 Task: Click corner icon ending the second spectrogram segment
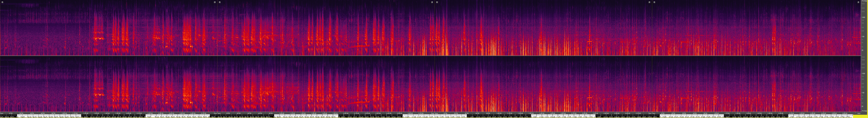point(432,2)
